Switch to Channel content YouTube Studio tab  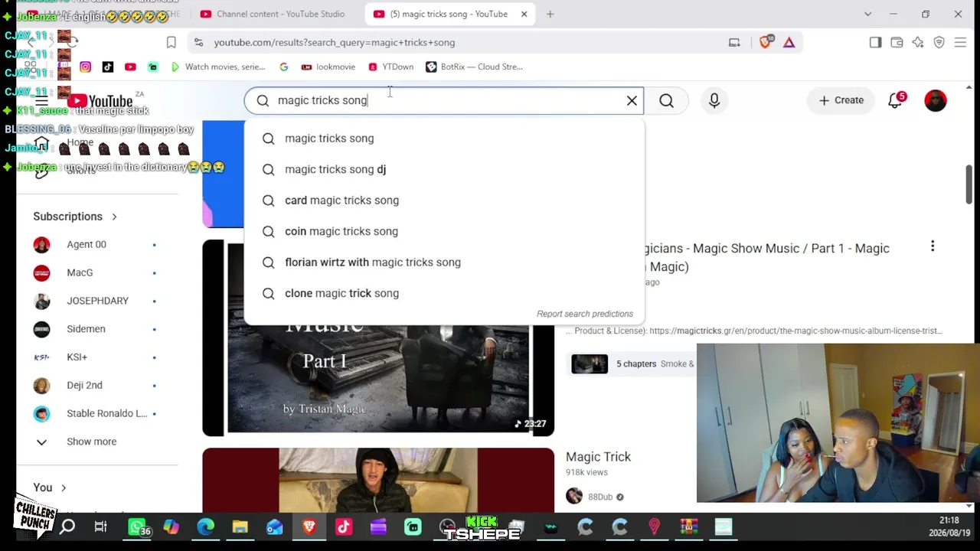(272, 14)
